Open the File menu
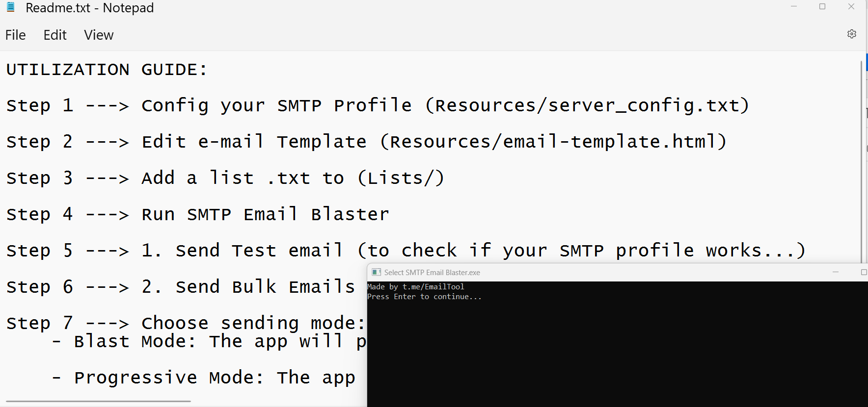868x407 pixels. pyautogui.click(x=16, y=35)
